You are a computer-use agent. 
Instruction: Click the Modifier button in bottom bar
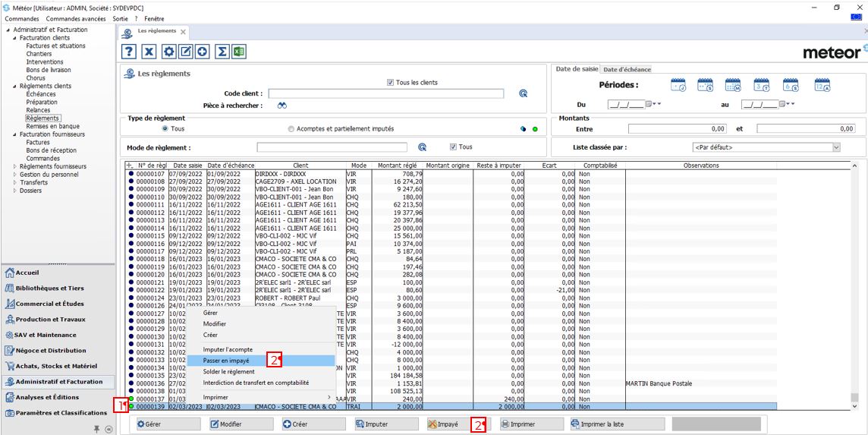241,424
